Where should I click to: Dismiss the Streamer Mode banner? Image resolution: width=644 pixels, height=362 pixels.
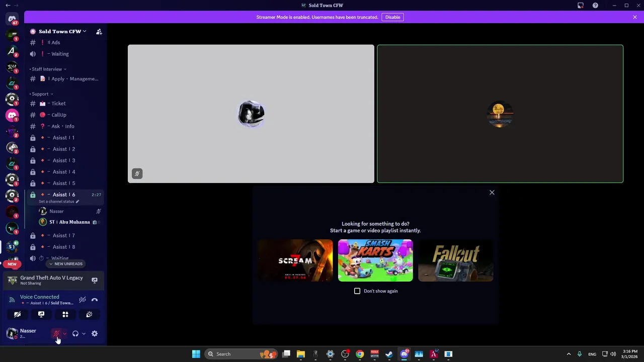pyautogui.click(x=635, y=17)
